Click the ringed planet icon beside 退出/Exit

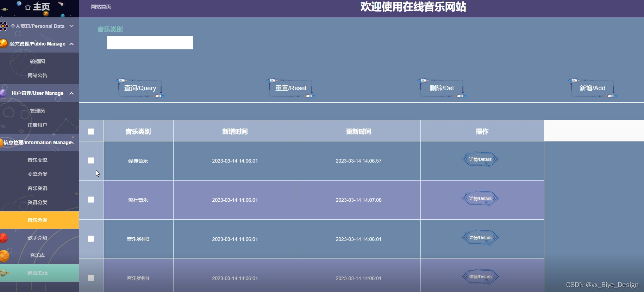(4, 273)
